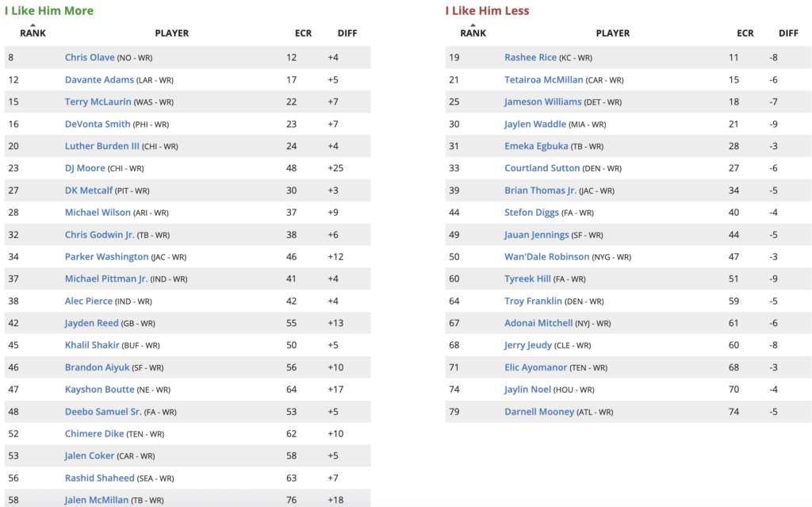Click sort arrow above RANK in I Like Him Less table

(473, 25)
